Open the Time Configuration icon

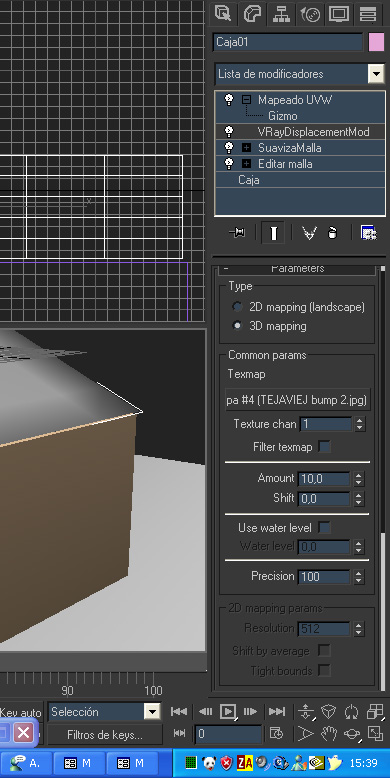(276, 733)
